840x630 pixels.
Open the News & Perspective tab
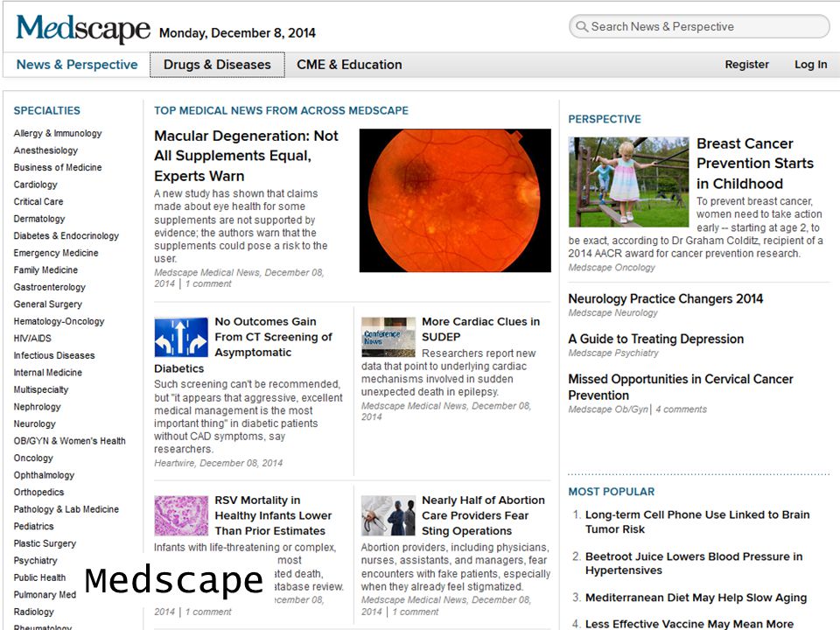pos(77,64)
